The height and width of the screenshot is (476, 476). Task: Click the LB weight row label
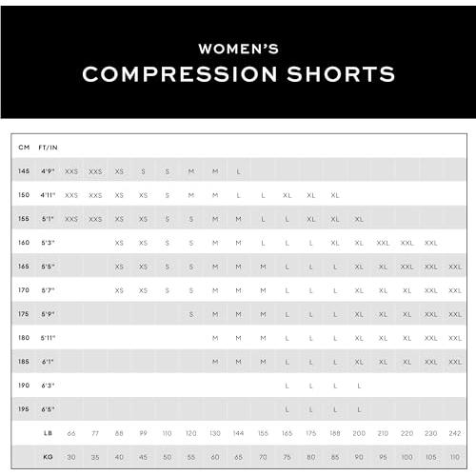(48, 433)
